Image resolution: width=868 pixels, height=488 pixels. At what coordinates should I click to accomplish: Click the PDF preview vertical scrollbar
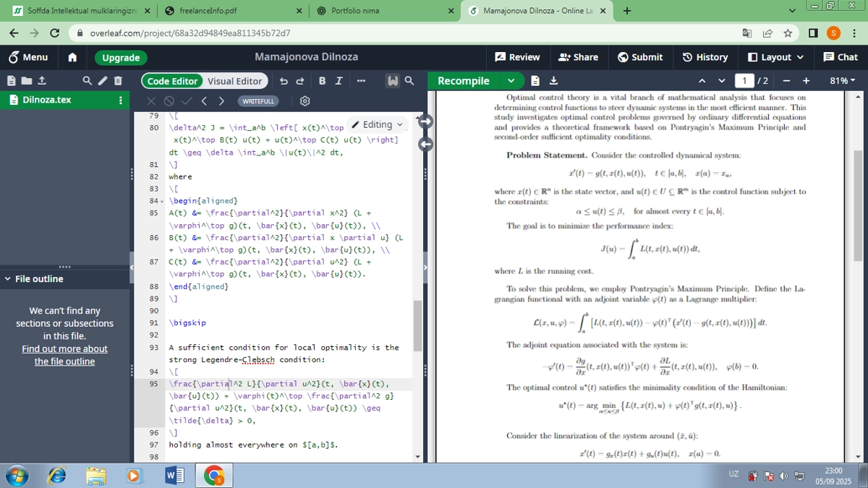pos(859,206)
